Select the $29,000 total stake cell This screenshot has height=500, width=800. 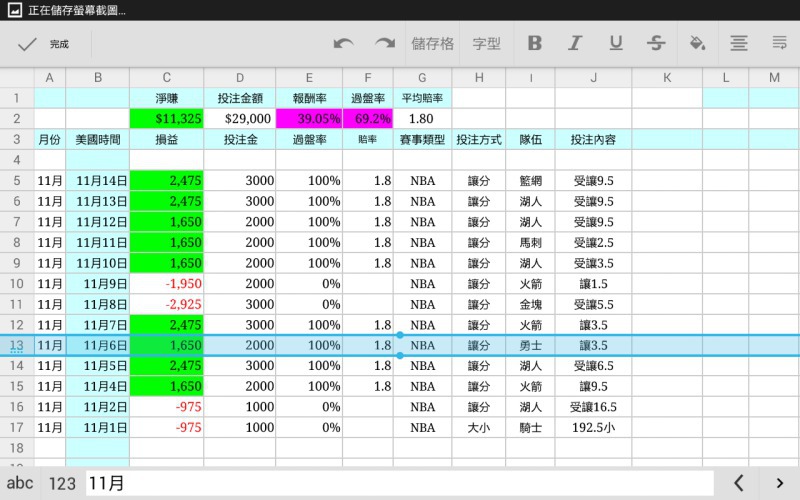click(239, 119)
